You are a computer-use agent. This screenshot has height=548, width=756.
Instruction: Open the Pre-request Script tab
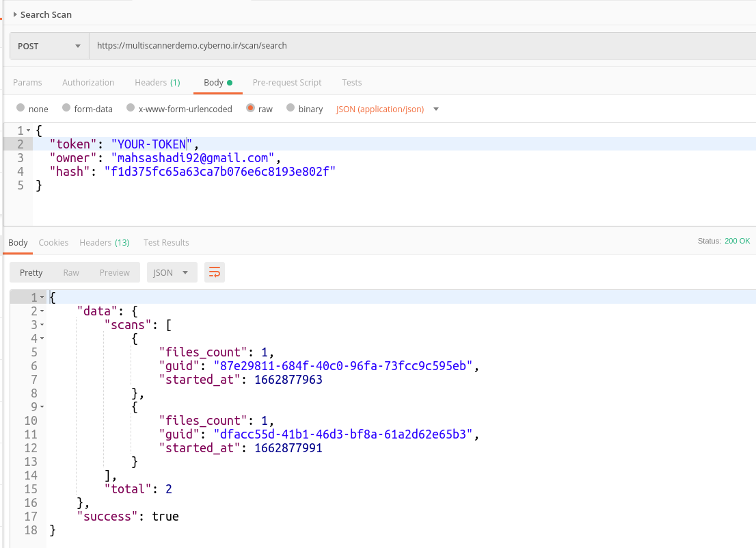pyautogui.click(x=286, y=82)
